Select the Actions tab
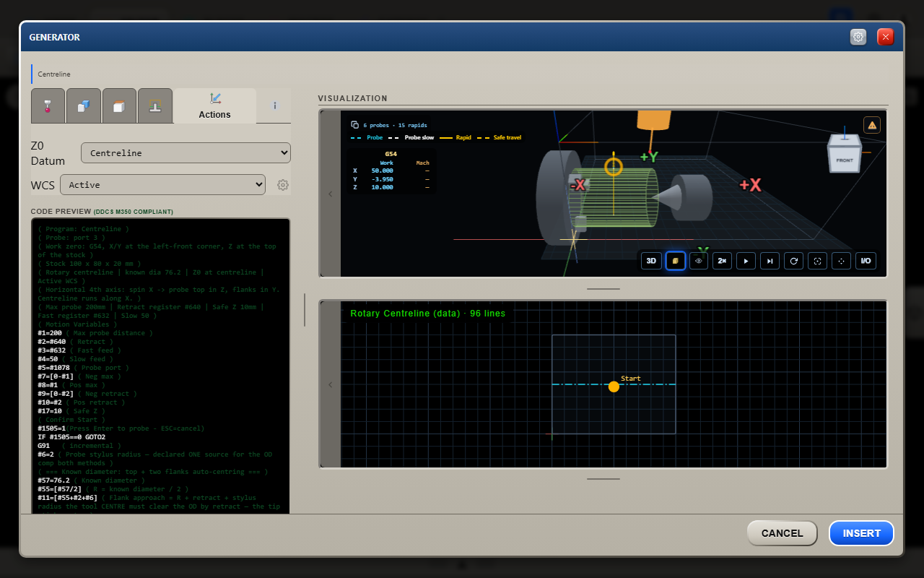This screenshot has height=578, width=924. coord(215,105)
